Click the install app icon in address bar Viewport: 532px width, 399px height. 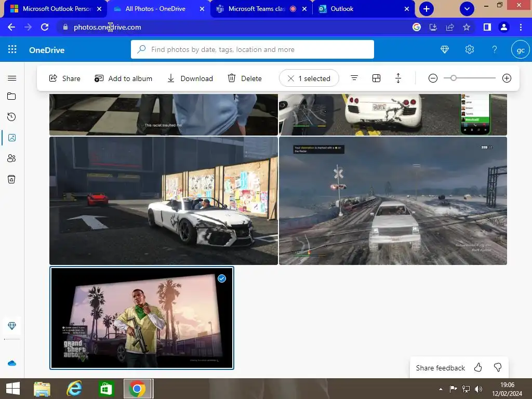tap(433, 27)
